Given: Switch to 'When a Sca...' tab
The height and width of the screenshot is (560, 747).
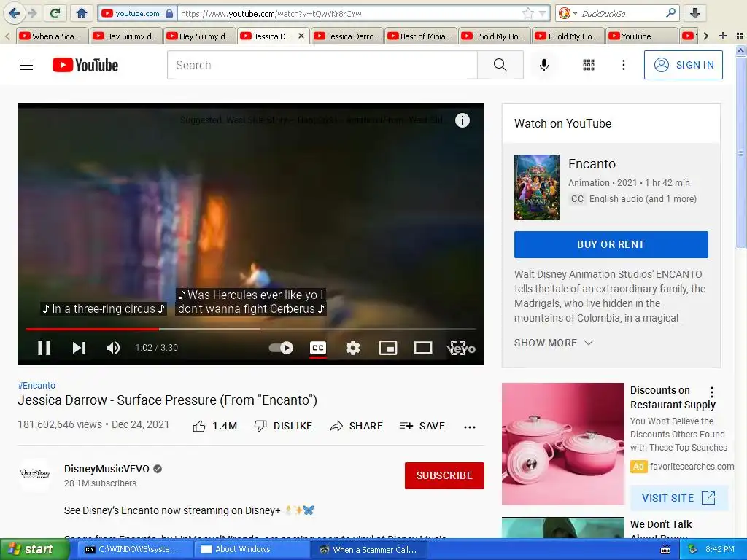Looking at the screenshot, I should coord(53,36).
